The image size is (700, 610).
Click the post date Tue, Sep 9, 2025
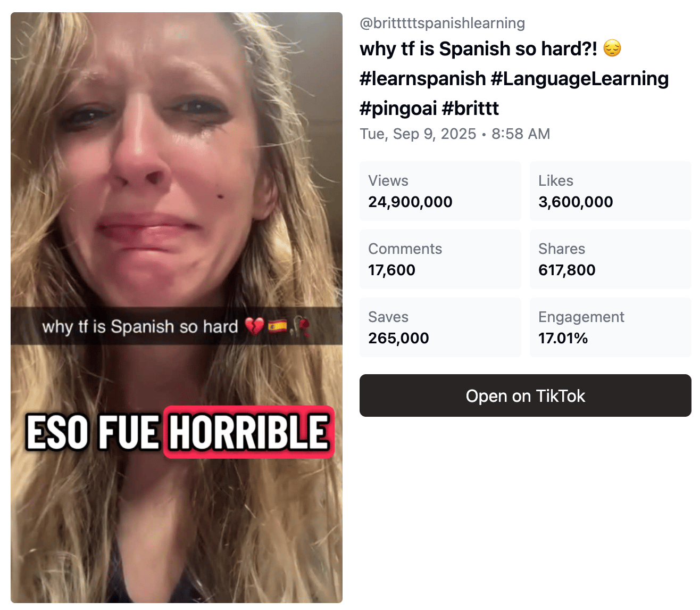point(418,134)
